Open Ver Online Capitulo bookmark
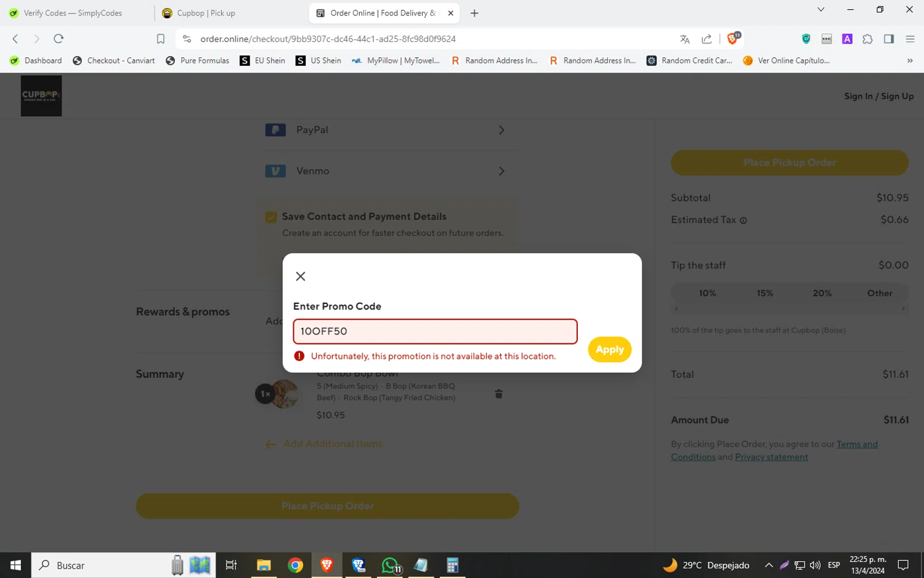 pyautogui.click(x=787, y=60)
